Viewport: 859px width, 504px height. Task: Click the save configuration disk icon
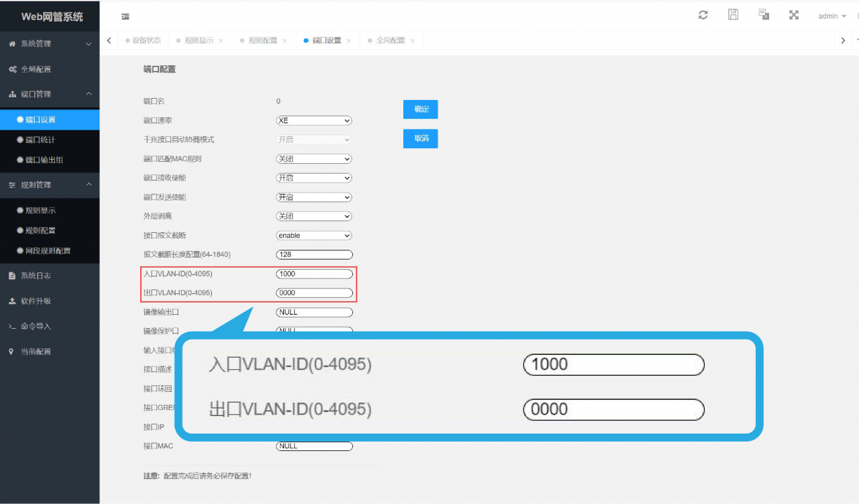[734, 15]
